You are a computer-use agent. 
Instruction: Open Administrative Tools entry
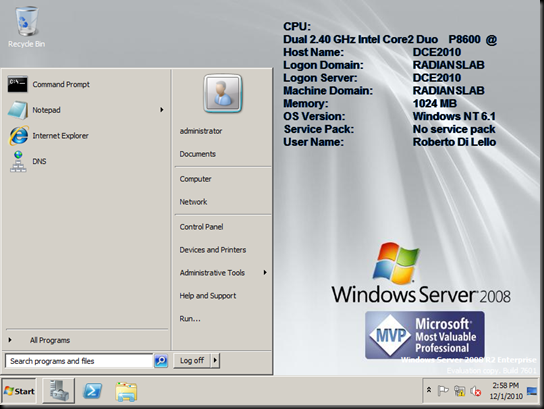tap(223, 273)
